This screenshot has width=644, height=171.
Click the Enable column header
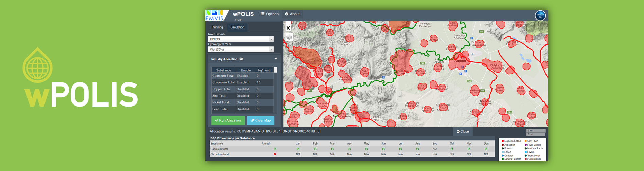click(x=246, y=70)
